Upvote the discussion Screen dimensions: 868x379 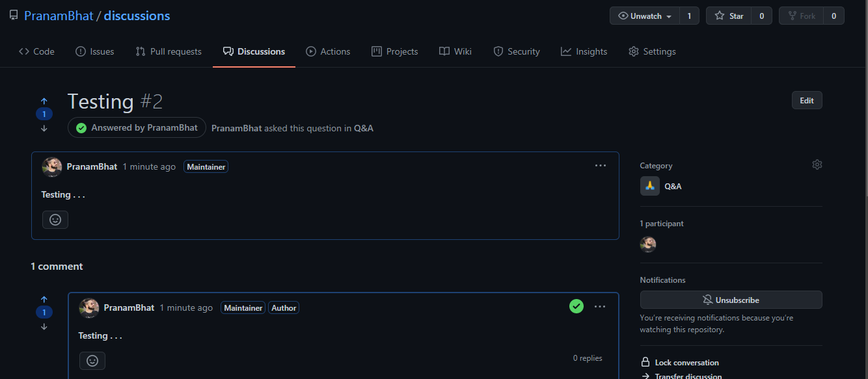point(44,101)
